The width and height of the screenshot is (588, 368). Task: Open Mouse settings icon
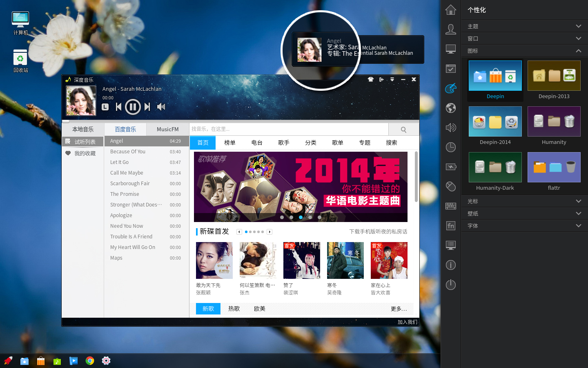[x=451, y=186]
